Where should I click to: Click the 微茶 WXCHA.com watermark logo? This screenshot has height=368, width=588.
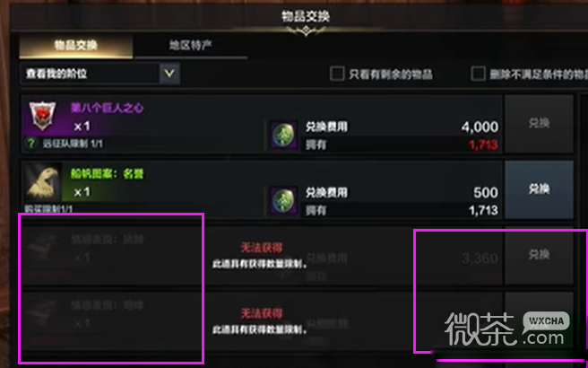pyautogui.click(x=507, y=329)
